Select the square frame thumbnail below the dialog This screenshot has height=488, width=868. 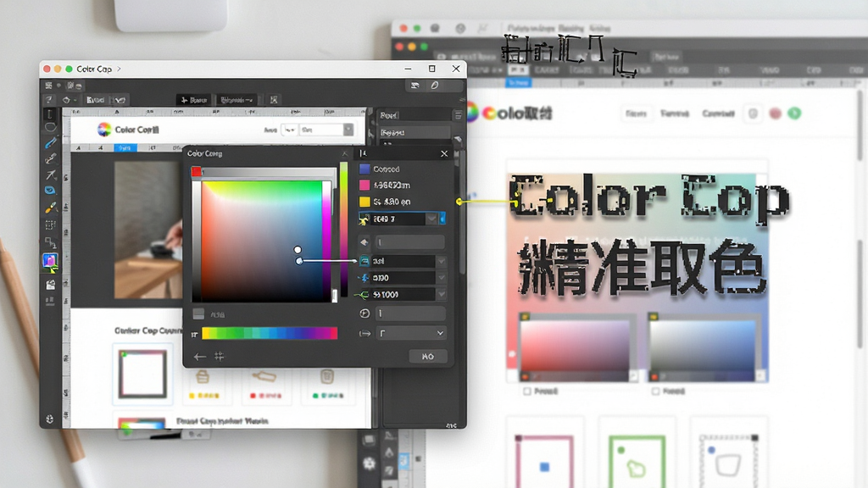point(142,374)
